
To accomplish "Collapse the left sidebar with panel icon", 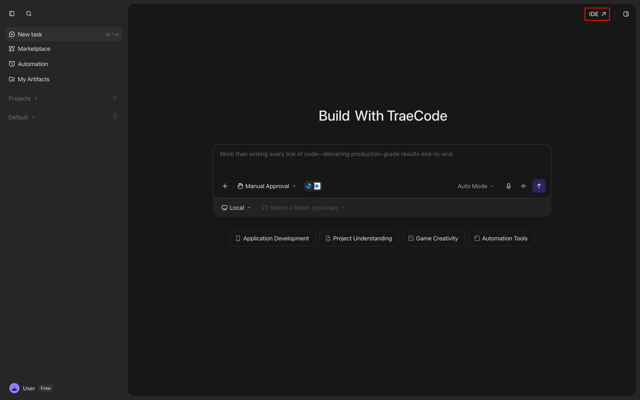I will click(x=12, y=13).
